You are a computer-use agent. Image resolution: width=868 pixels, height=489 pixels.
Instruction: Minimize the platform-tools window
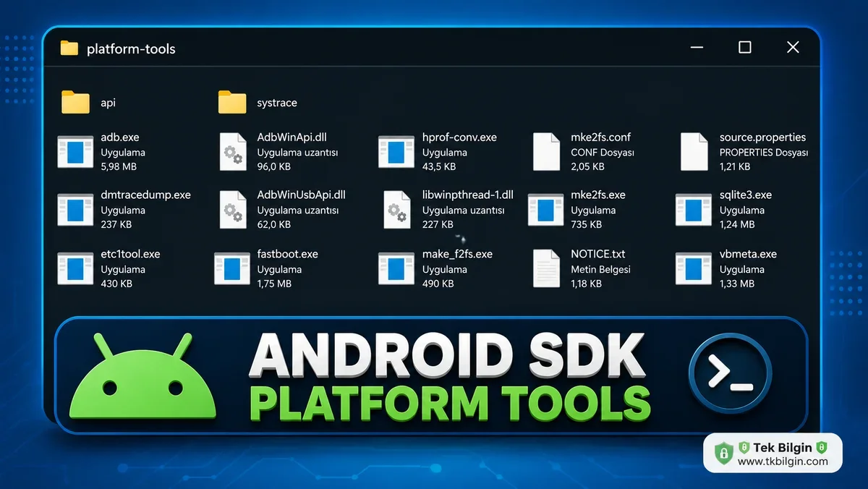coord(697,48)
